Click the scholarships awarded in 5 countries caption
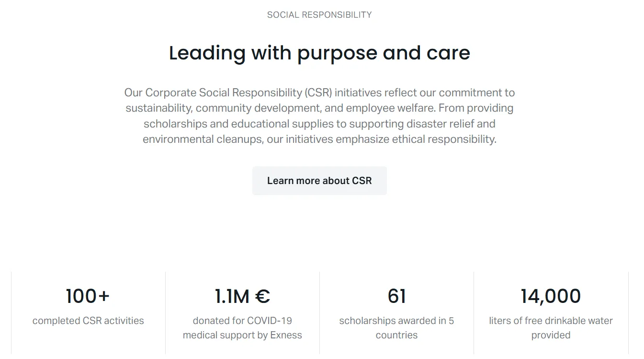This screenshot has width=644, height=359. [396, 327]
